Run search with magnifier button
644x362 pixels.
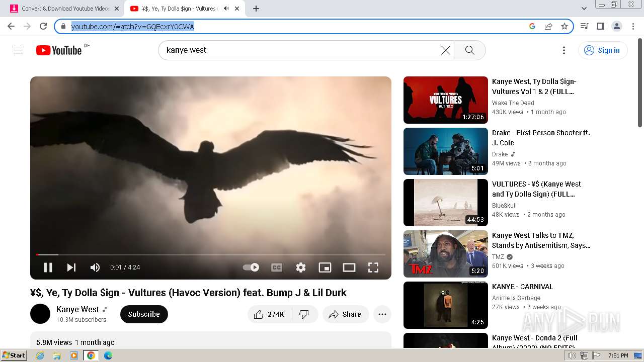click(x=470, y=50)
